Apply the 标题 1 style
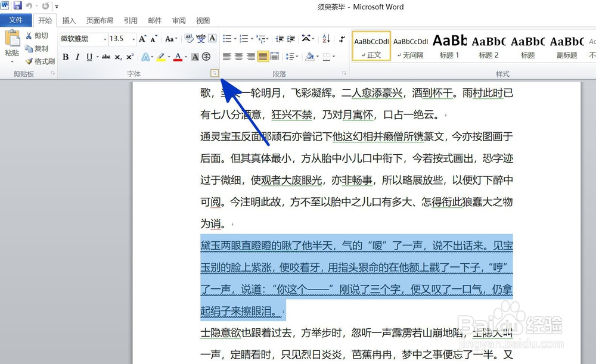 (x=449, y=47)
